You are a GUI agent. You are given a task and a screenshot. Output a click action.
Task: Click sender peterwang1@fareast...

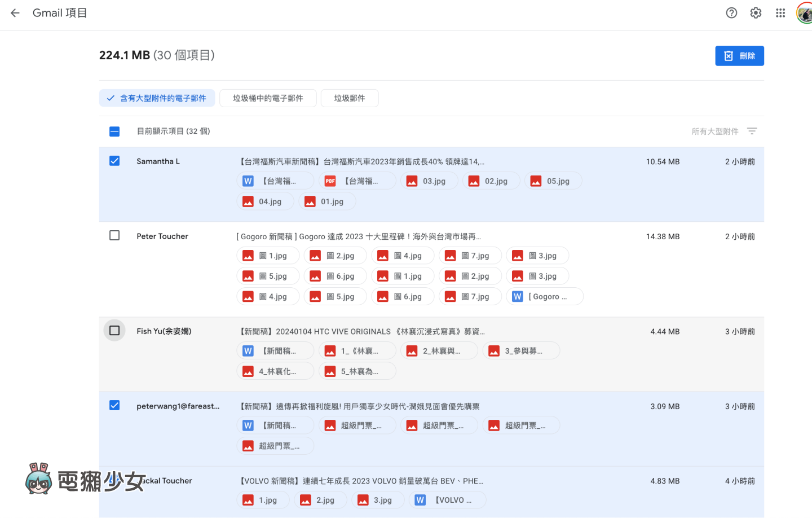(178, 406)
